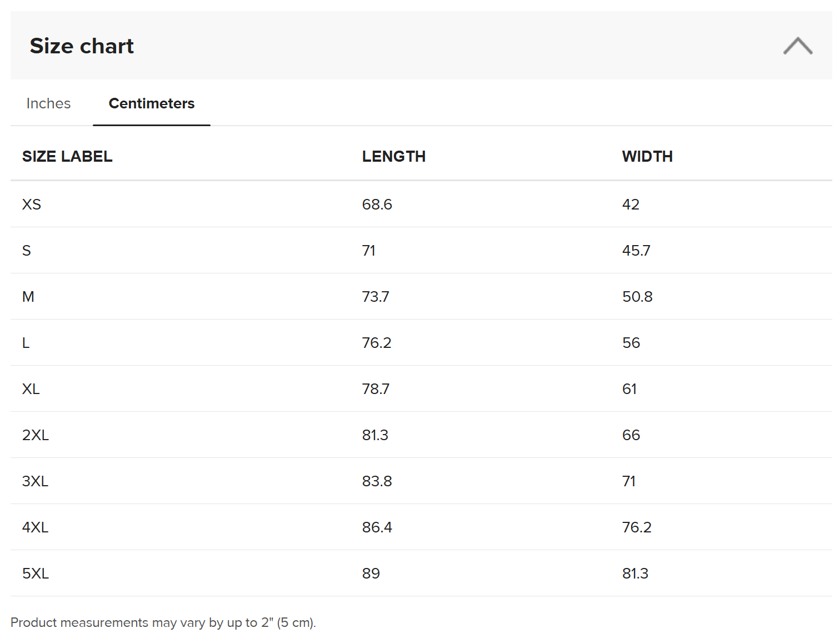Click the 89 length value for 5XL
Image resolution: width=840 pixels, height=643 pixels.
coord(371,574)
